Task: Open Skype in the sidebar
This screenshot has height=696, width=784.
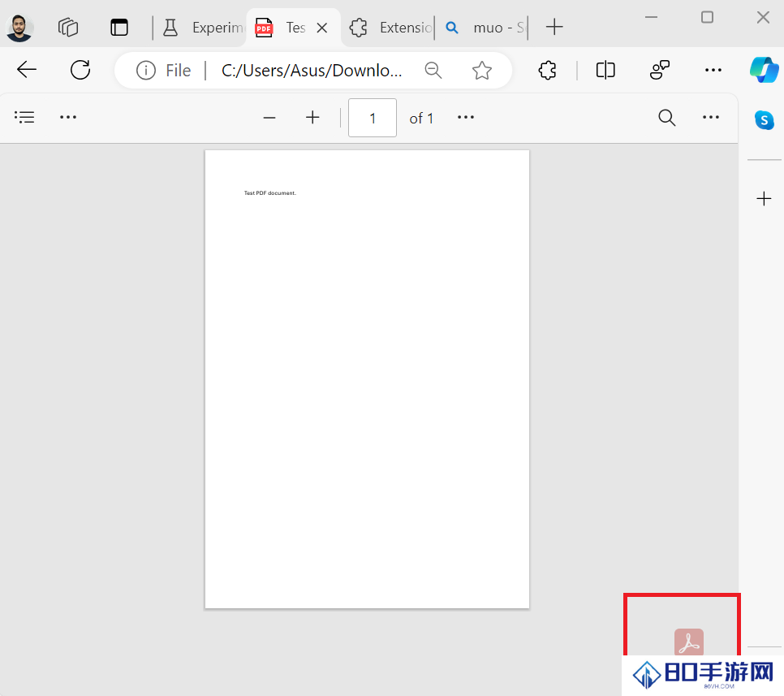Action: point(764,120)
